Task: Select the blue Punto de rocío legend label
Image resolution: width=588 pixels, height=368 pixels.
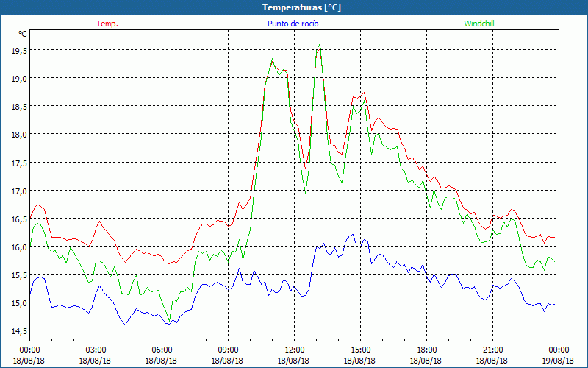Action: [x=293, y=24]
